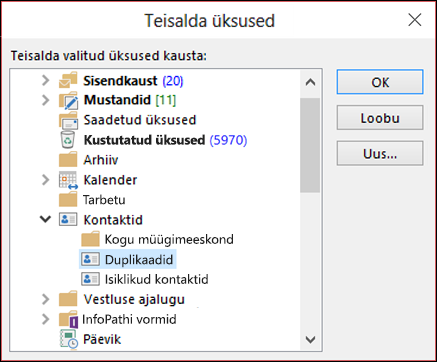The height and width of the screenshot is (362, 437).
Task: Click the Vestluse ajalugu folder icon
Action: pos(68,299)
